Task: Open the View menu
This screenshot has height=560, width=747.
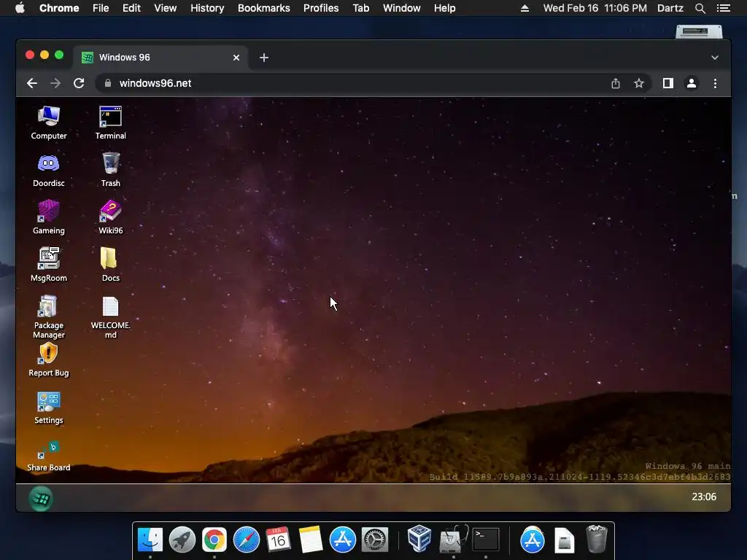Action: (x=166, y=8)
